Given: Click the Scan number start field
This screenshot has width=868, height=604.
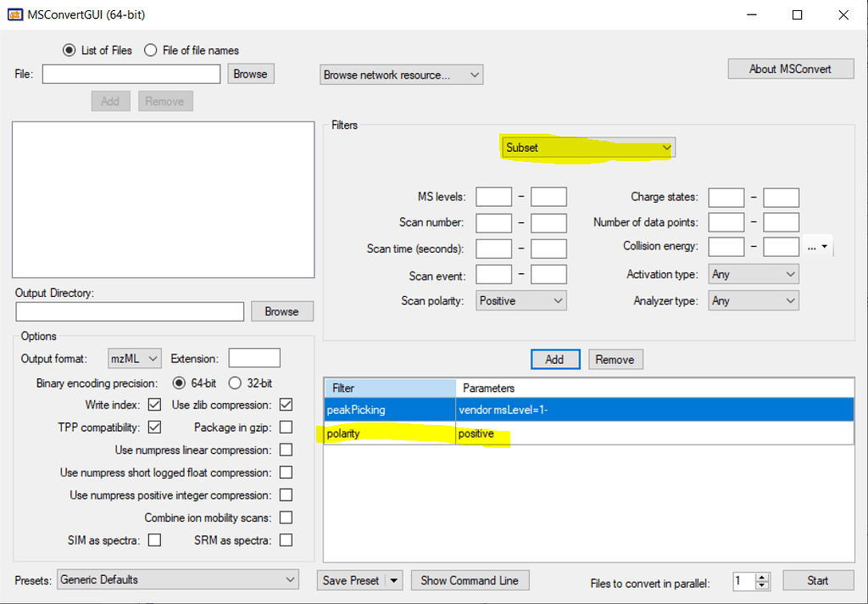Looking at the screenshot, I should coord(494,223).
